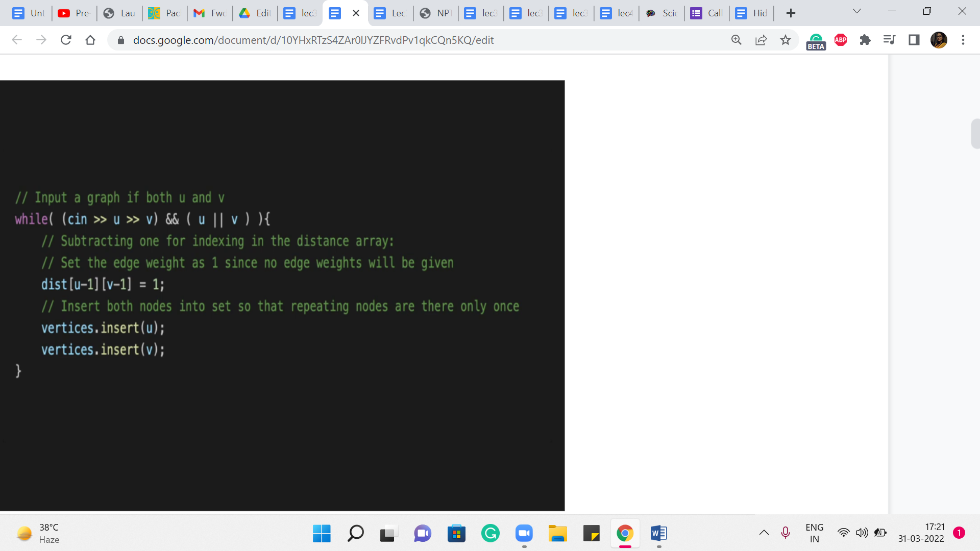The height and width of the screenshot is (551, 980).
Task: Bookmark this page with star icon
Action: tap(786, 40)
